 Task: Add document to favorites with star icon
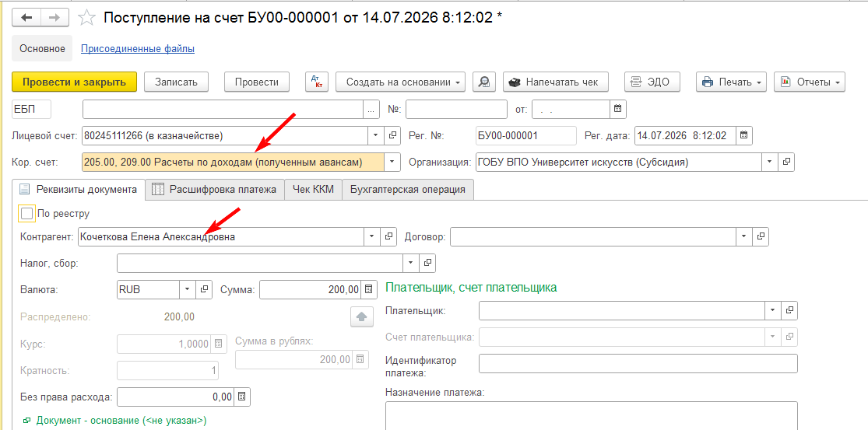click(x=86, y=18)
